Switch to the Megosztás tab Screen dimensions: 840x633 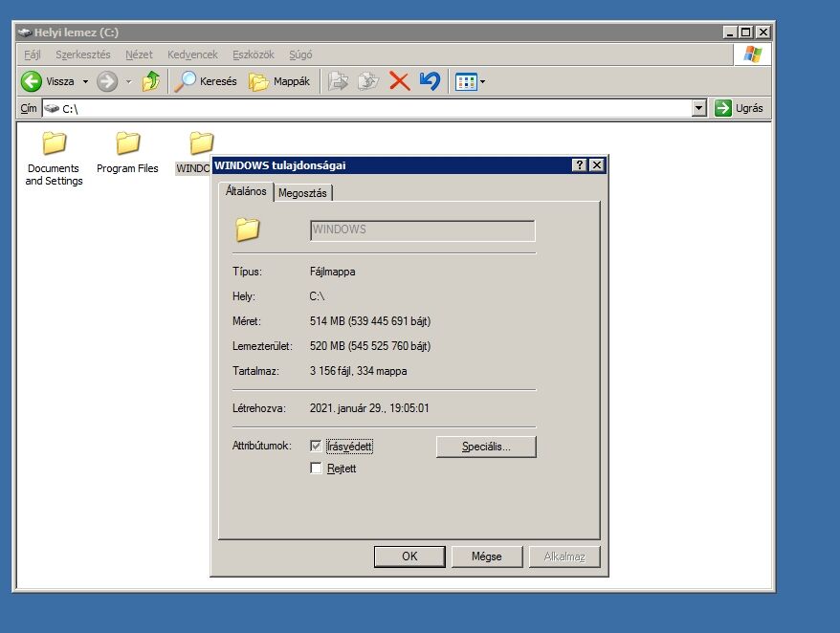[302, 193]
